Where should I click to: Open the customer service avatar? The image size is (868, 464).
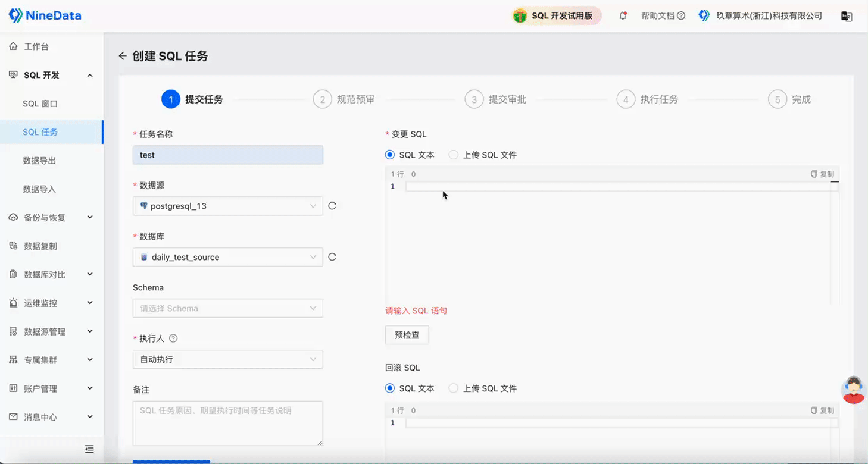tap(854, 390)
